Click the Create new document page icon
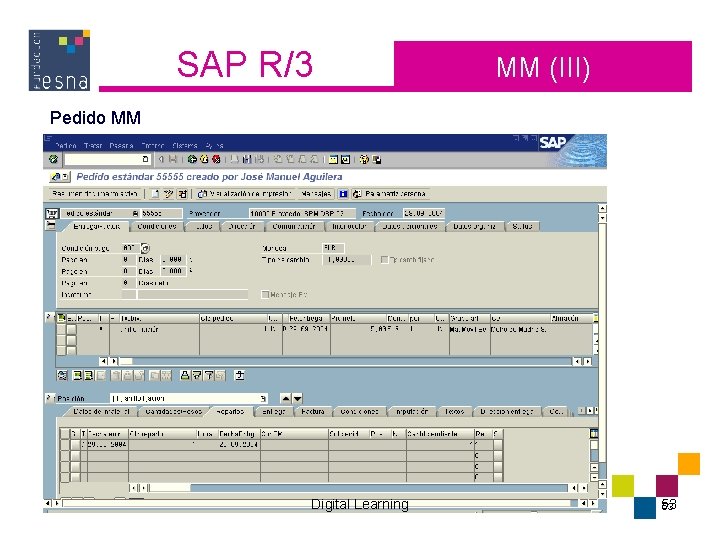The image size is (720, 540). coord(155,194)
